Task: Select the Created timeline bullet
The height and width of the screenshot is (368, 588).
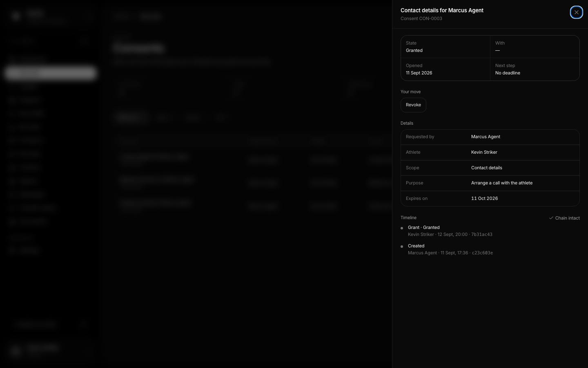Action: coord(402,247)
